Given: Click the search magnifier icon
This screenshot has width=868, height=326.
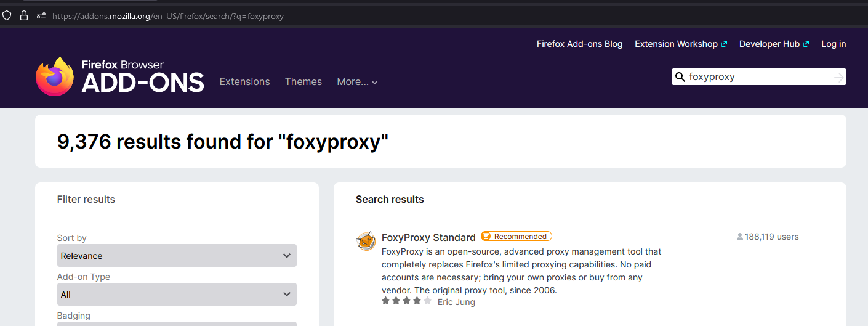Looking at the screenshot, I should click(x=680, y=77).
